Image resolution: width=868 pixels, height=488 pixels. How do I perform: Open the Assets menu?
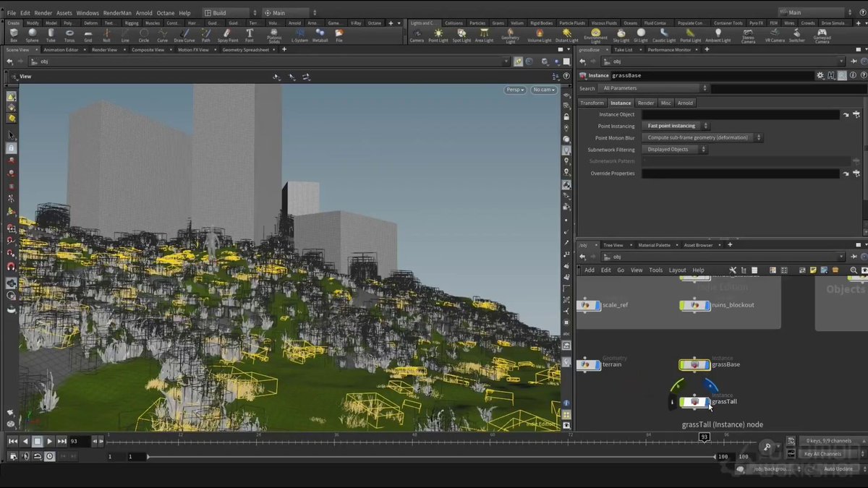click(64, 13)
